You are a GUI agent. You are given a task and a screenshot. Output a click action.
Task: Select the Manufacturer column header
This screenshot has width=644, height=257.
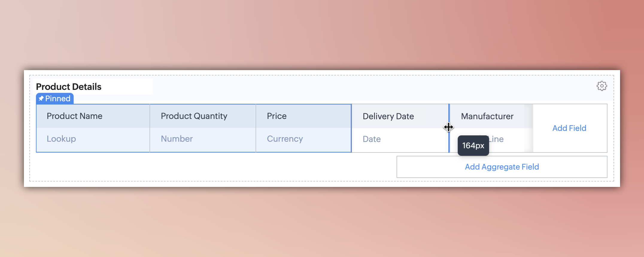[x=487, y=116]
